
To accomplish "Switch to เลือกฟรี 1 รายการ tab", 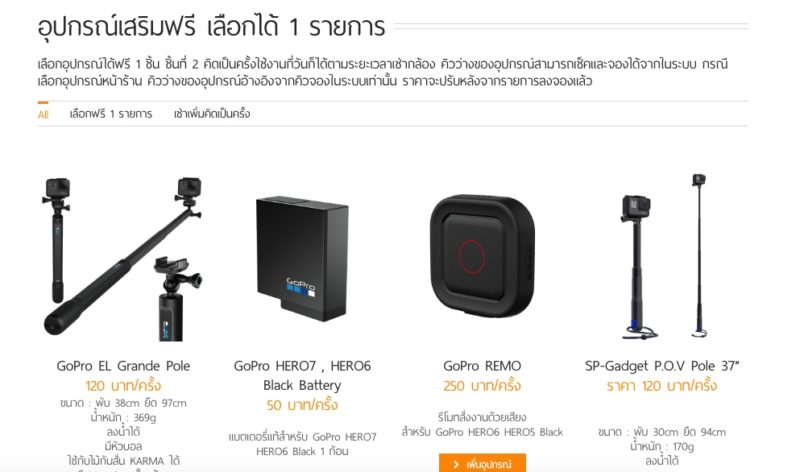I will tap(111, 114).
